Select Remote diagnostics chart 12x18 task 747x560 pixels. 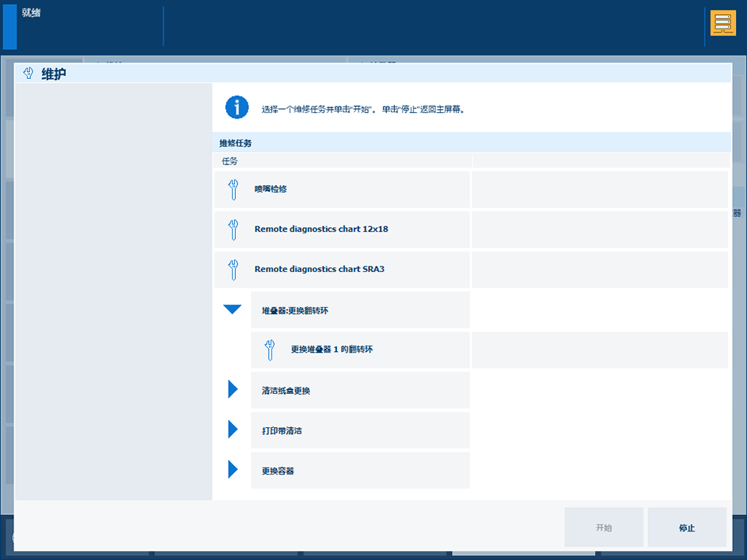342,229
